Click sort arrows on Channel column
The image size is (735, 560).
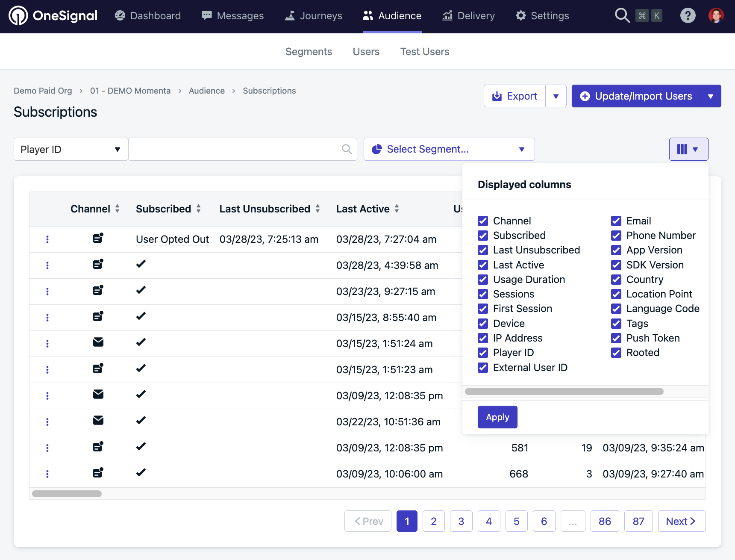click(117, 209)
